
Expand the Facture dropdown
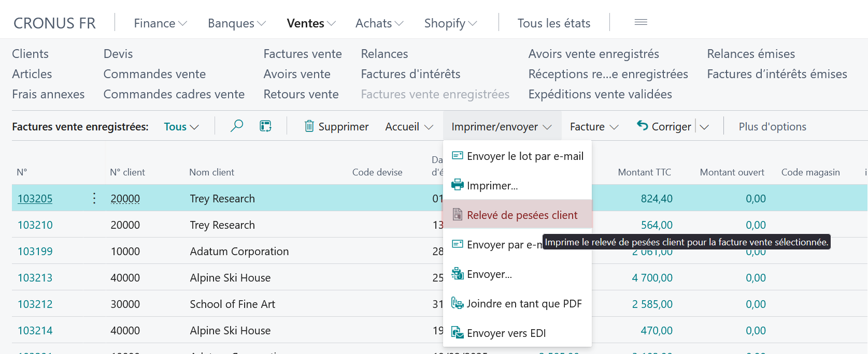point(594,127)
